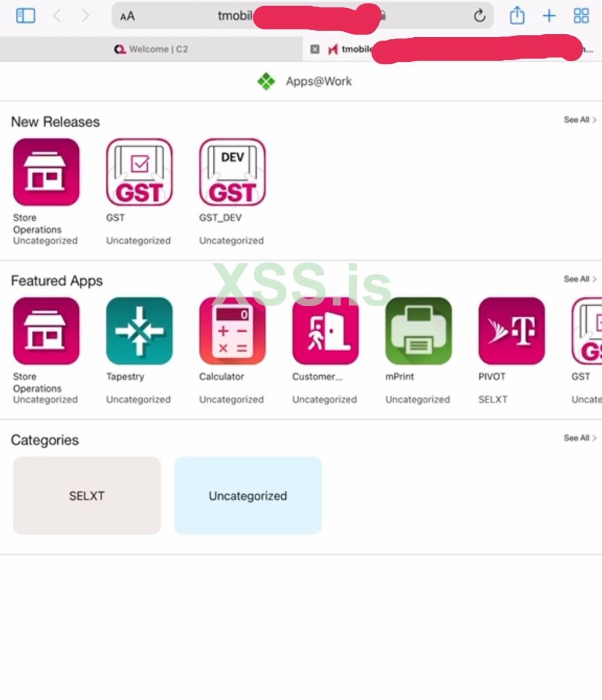Expand See All for Featured Apps
Viewport: 602px width, 700px height.
580,279
